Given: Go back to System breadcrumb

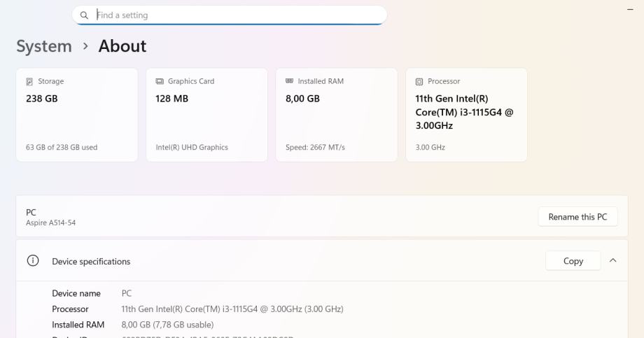Looking at the screenshot, I should [x=44, y=46].
